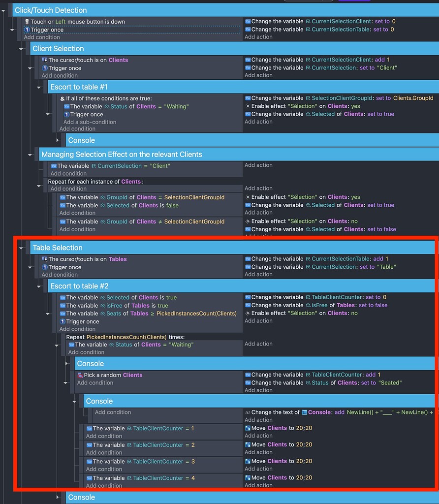Select the Table Selection group header

148,248
